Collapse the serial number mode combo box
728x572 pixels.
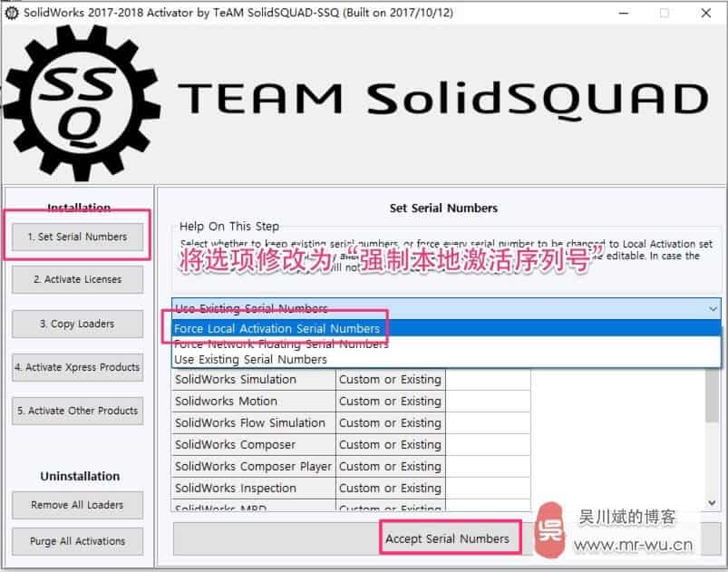pos(446,308)
